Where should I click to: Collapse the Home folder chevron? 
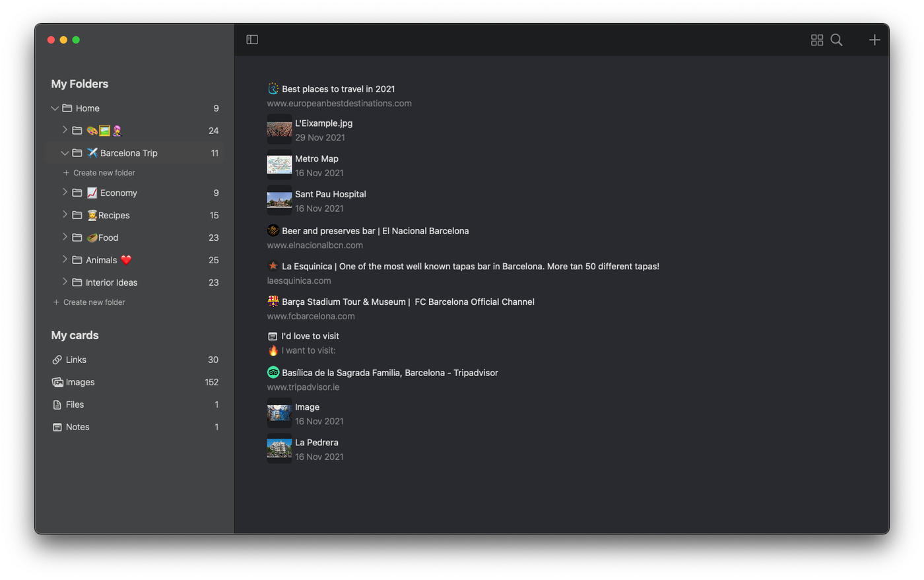pos(55,108)
